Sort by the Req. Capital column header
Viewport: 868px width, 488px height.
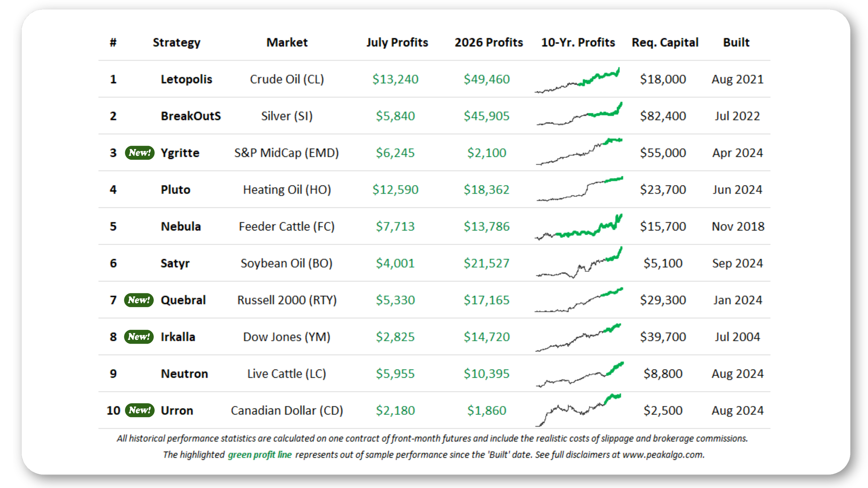665,42
